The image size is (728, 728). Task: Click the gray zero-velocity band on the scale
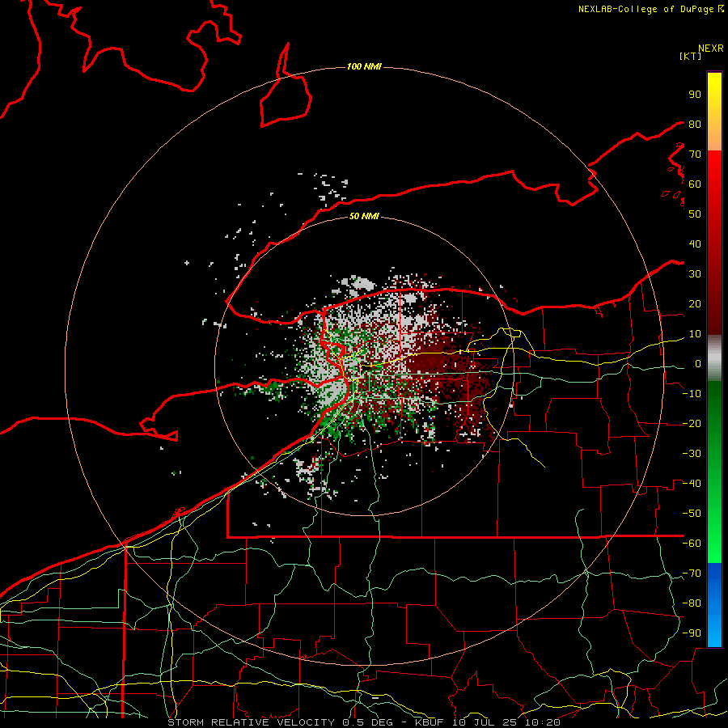(714, 358)
